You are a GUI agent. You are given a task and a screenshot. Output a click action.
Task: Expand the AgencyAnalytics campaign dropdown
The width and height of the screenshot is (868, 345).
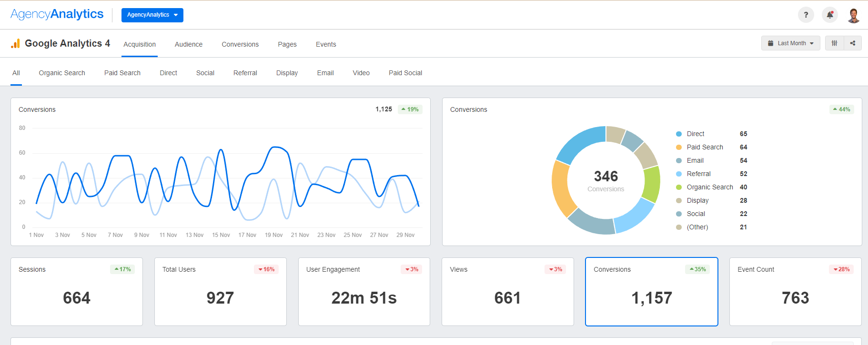[152, 15]
